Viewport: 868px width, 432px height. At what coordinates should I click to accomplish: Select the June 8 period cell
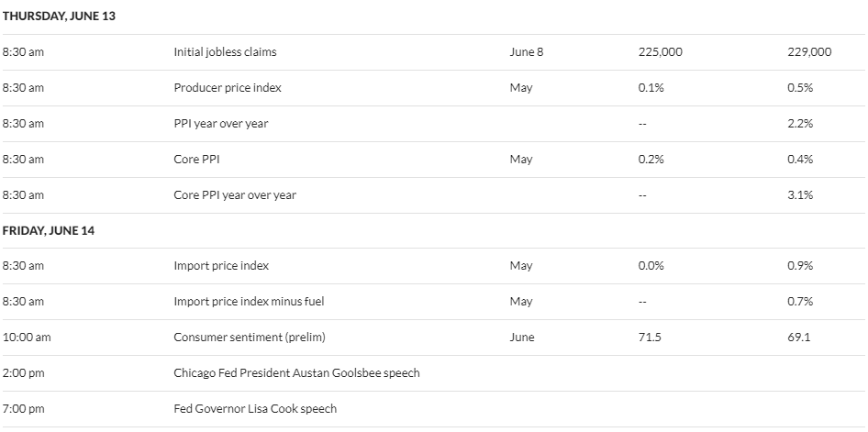pyautogui.click(x=526, y=52)
